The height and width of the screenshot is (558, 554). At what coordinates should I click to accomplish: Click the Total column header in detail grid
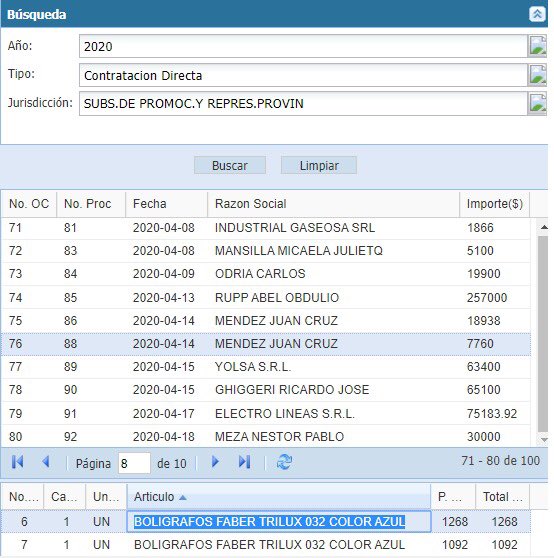502,497
